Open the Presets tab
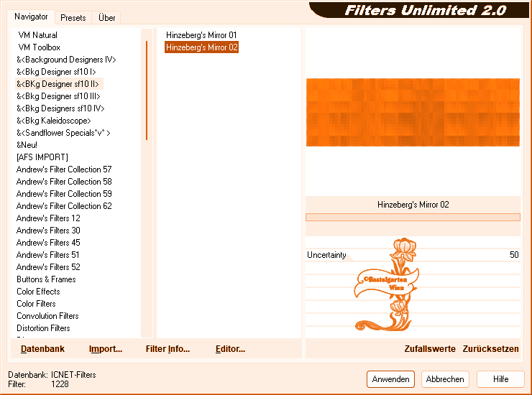532x395 pixels. [73, 18]
